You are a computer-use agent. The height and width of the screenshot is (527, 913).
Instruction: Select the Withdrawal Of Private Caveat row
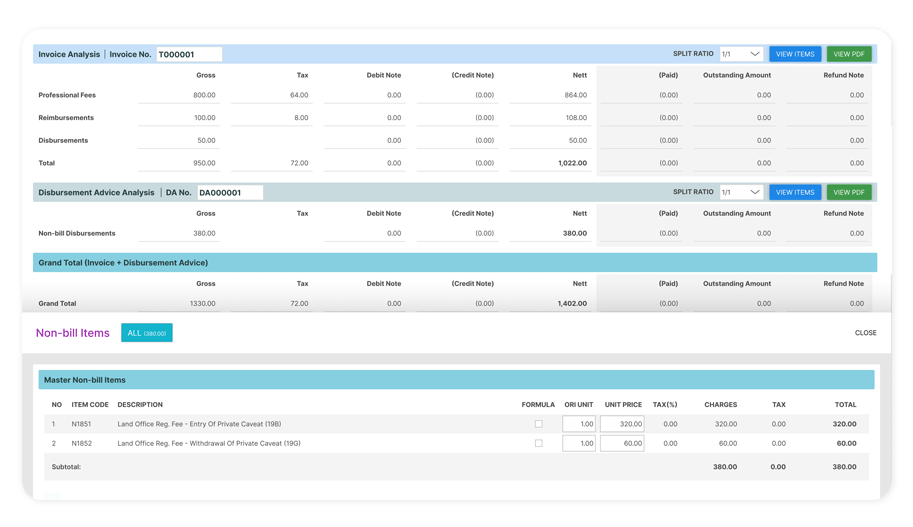pyautogui.click(x=209, y=443)
